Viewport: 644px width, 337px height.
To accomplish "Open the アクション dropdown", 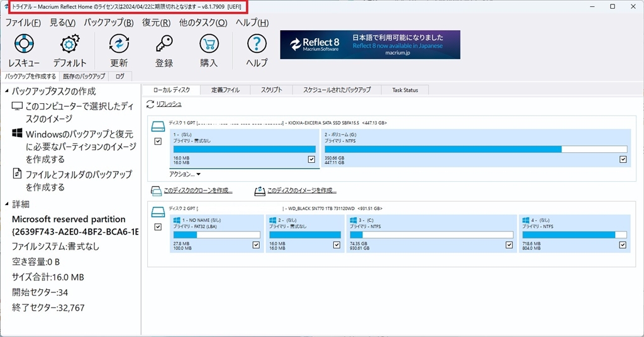I will click(185, 174).
